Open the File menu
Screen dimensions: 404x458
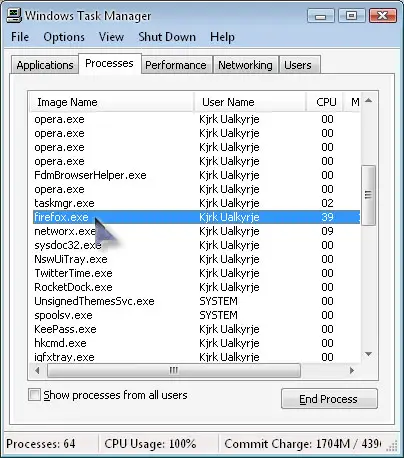20,37
